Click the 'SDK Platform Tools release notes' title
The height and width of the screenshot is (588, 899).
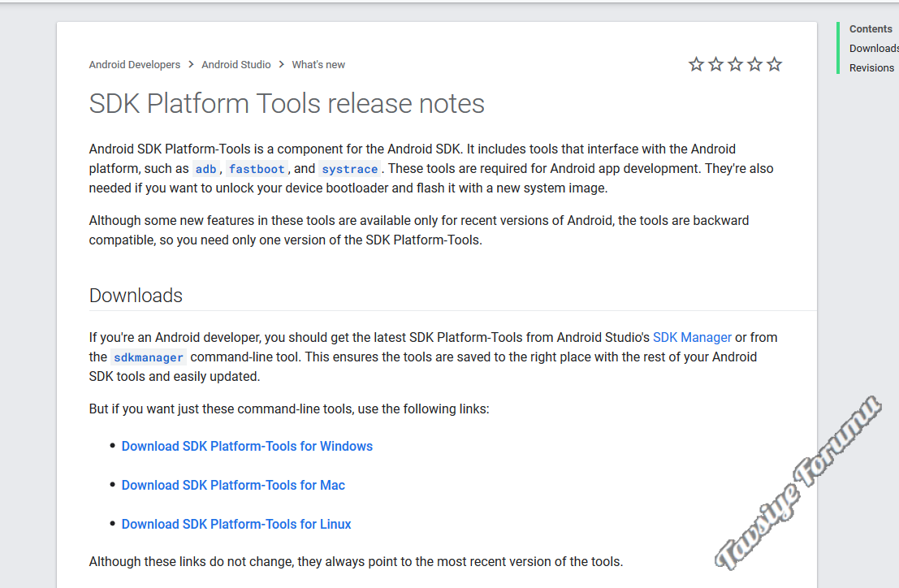coord(287,104)
